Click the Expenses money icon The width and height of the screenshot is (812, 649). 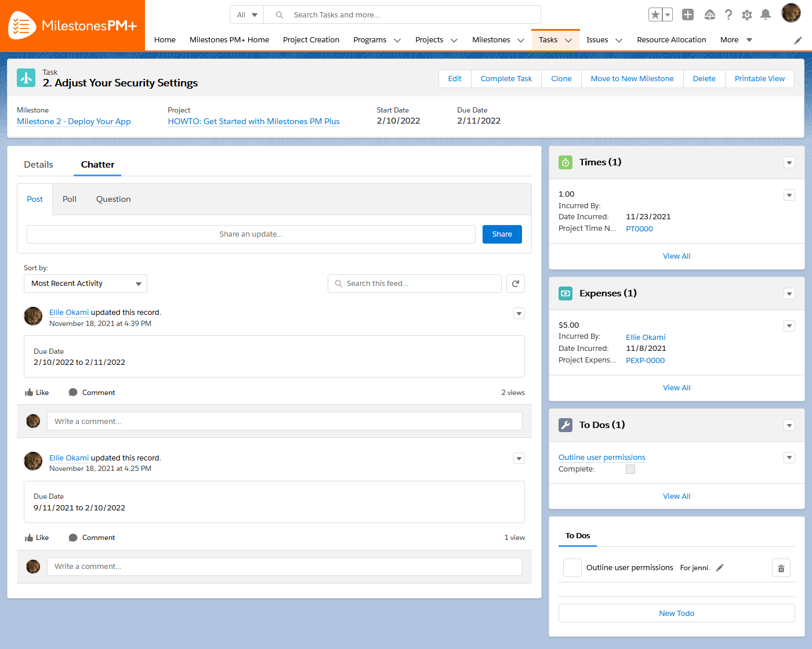[565, 293]
